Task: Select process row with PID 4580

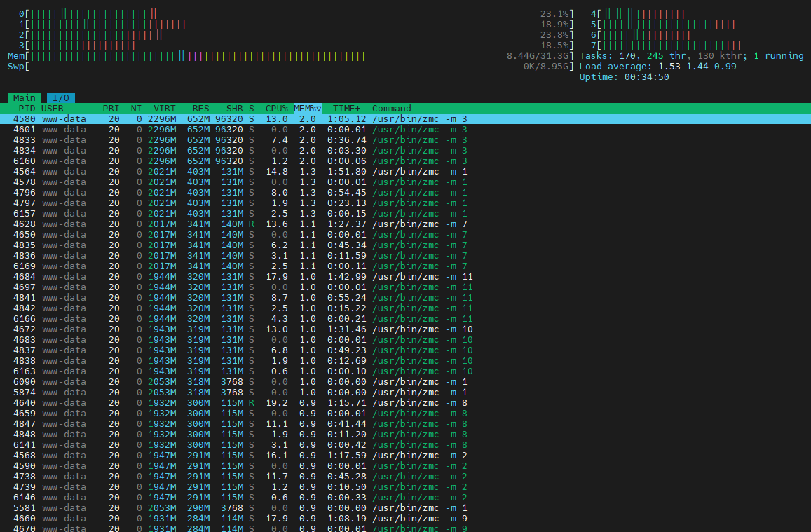Action: pyautogui.click(x=405, y=119)
